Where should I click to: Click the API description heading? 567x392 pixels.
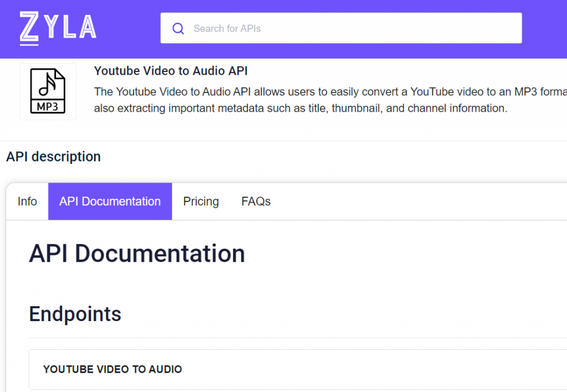click(54, 157)
